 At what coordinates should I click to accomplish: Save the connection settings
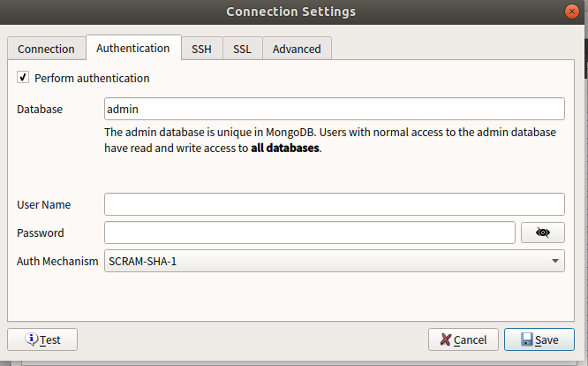tap(539, 339)
